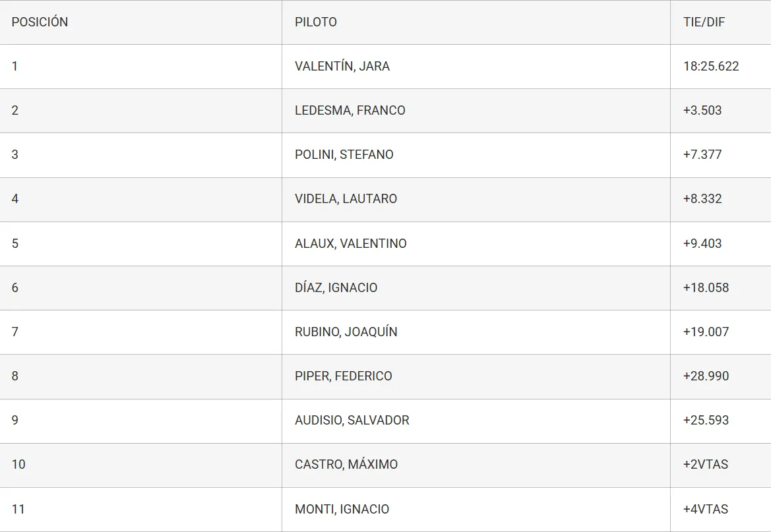Select pilot name VALENTÍN, JARA
This screenshot has width=771, height=532.
pos(342,66)
